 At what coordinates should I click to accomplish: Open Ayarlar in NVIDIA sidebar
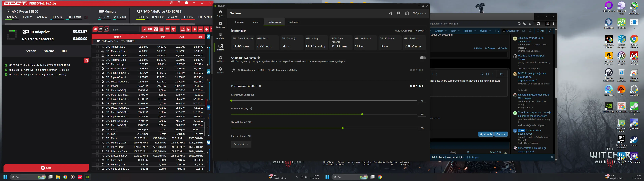[220, 70]
